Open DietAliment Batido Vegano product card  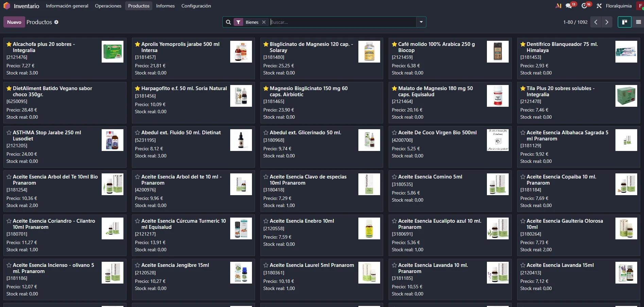65,103
